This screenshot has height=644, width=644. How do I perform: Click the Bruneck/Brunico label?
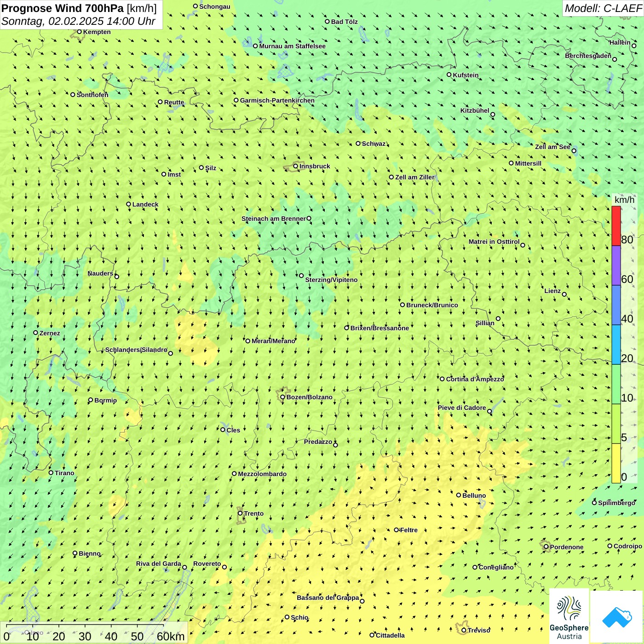click(432, 305)
